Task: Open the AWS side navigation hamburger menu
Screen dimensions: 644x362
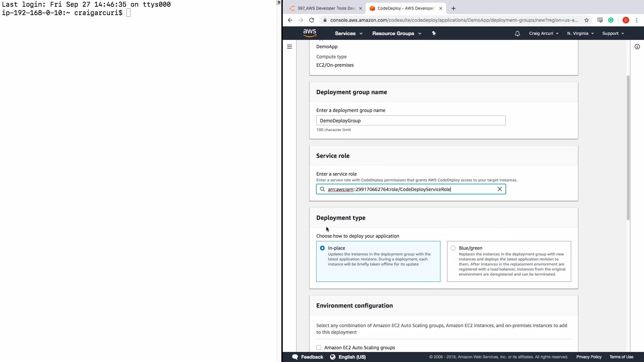Action: (x=289, y=47)
